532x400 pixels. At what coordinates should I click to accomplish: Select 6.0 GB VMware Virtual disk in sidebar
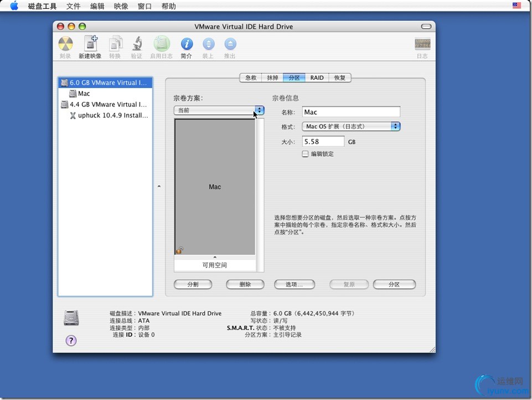pos(105,83)
